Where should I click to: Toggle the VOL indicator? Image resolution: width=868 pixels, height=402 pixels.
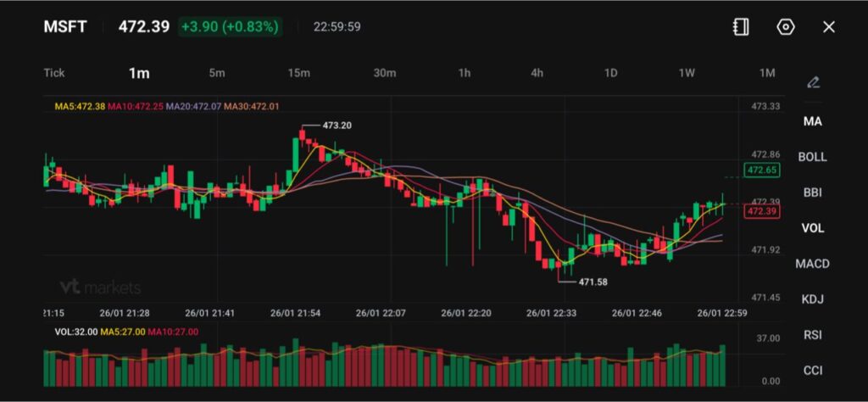coord(812,228)
